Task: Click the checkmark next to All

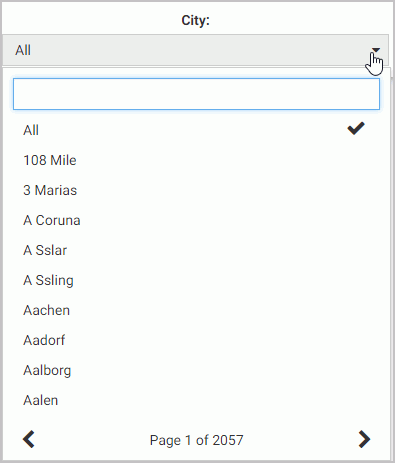Action: (x=356, y=129)
